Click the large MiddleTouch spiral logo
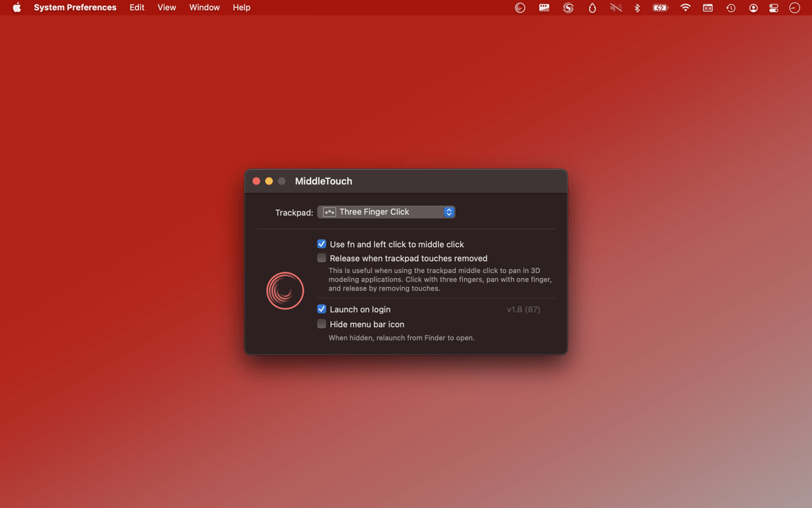Screen dimensions: 812x508 (285, 291)
